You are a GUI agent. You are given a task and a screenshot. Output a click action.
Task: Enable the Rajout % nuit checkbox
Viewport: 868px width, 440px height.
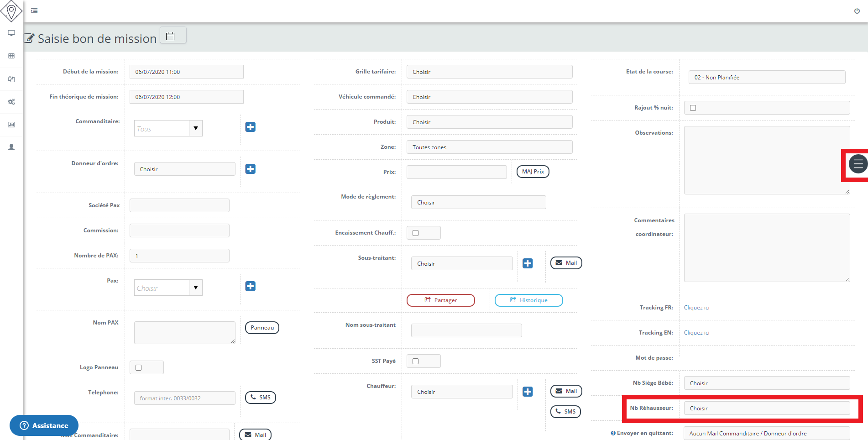693,108
